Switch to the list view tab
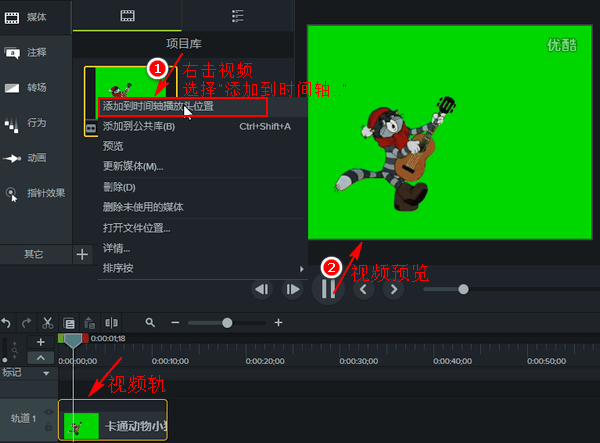Screen dimensions: 600x443 pyautogui.click(x=238, y=16)
